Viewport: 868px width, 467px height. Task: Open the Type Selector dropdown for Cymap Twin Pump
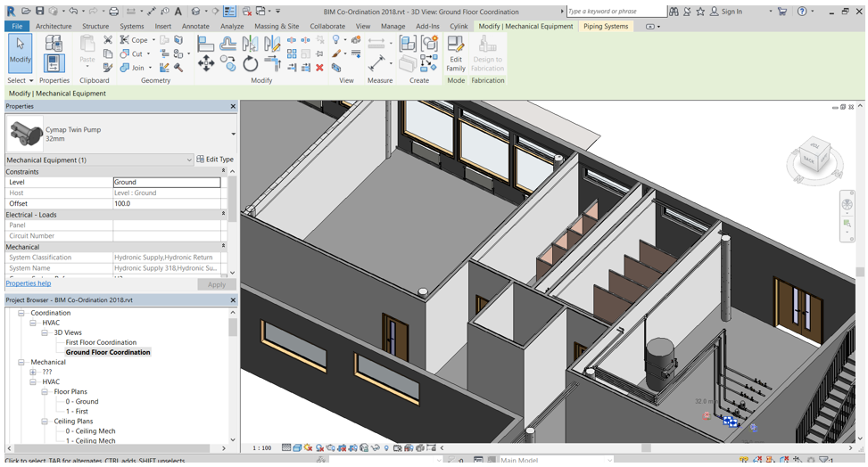233,134
